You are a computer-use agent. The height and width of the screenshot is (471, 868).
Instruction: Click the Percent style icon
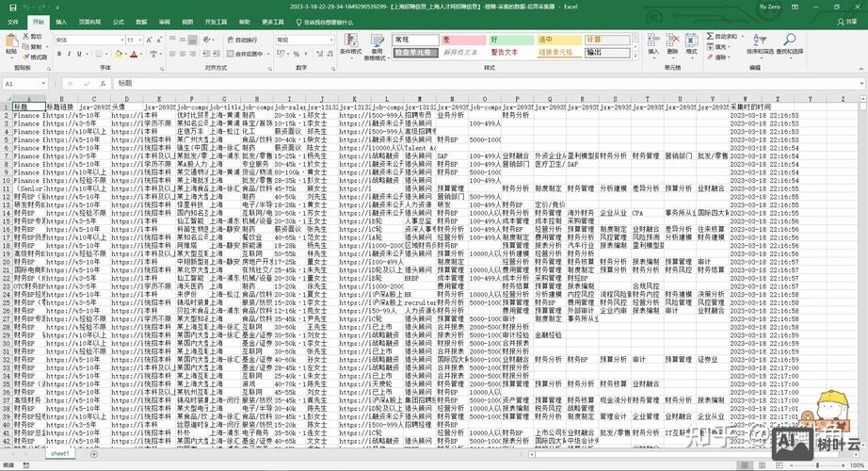coord(297,54)
